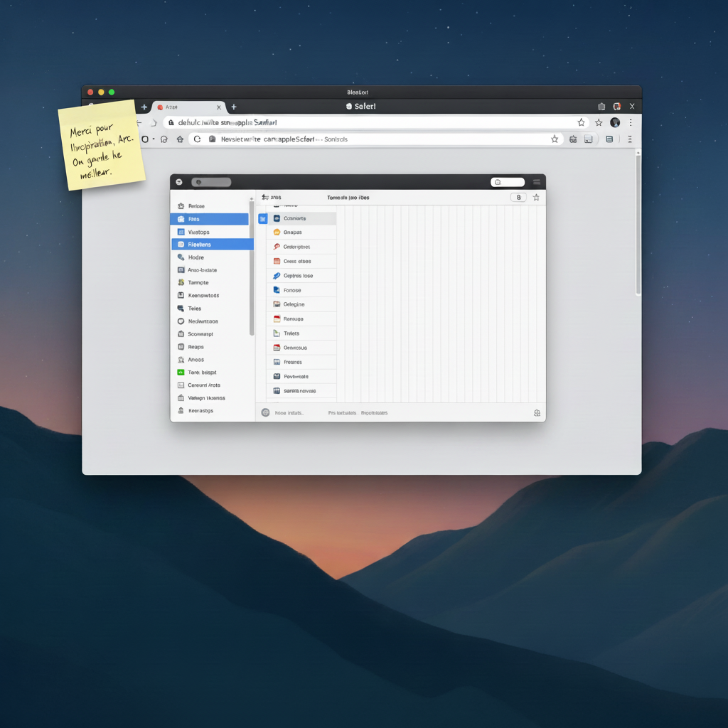Click the gear icon at bottom right of panel
The width and height of the screenshot is (728, 728).
pos(537,413)
